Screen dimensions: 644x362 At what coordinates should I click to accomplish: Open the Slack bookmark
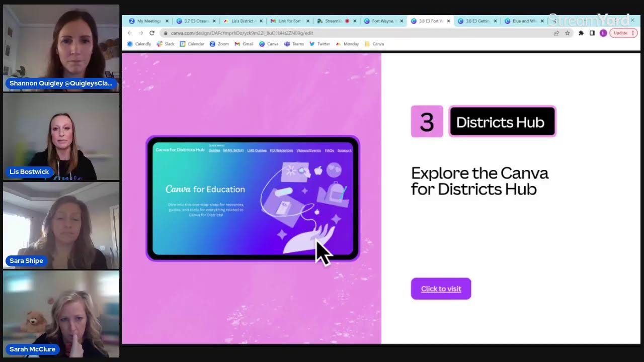tap(166, 44)
